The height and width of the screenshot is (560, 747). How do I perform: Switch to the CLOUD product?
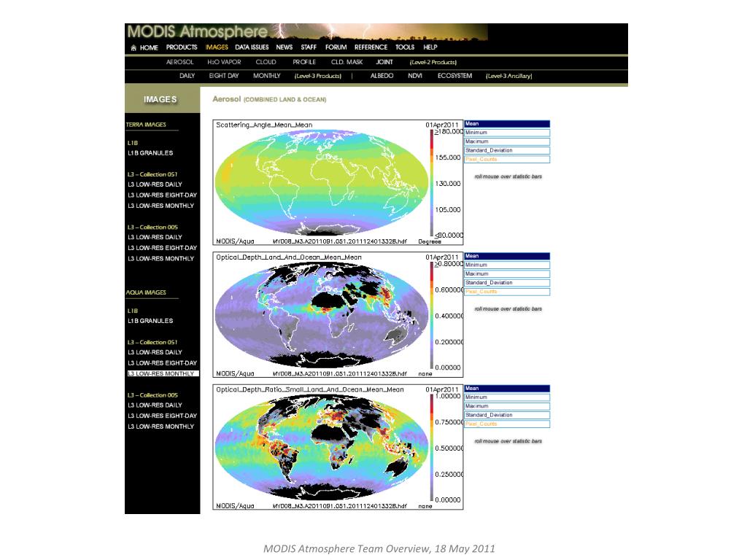pyautogui.click(x=266, y=62)
